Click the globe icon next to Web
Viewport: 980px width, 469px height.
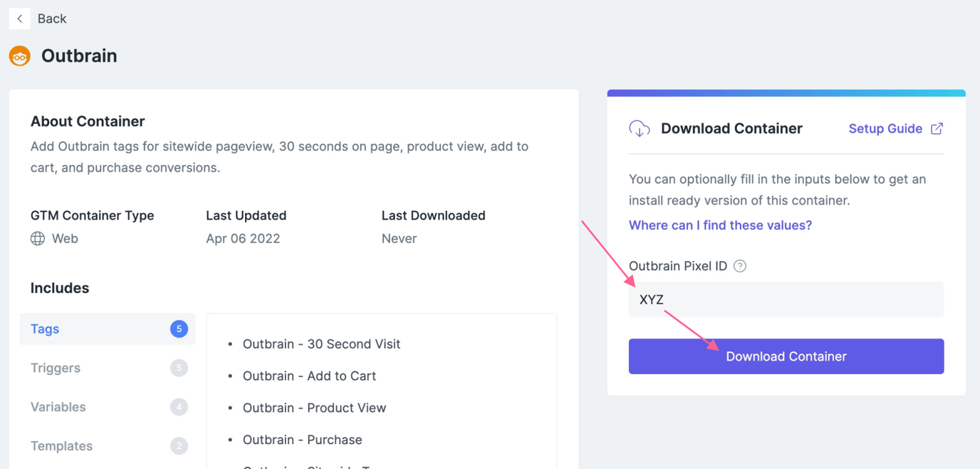click(x=38, y=239)
